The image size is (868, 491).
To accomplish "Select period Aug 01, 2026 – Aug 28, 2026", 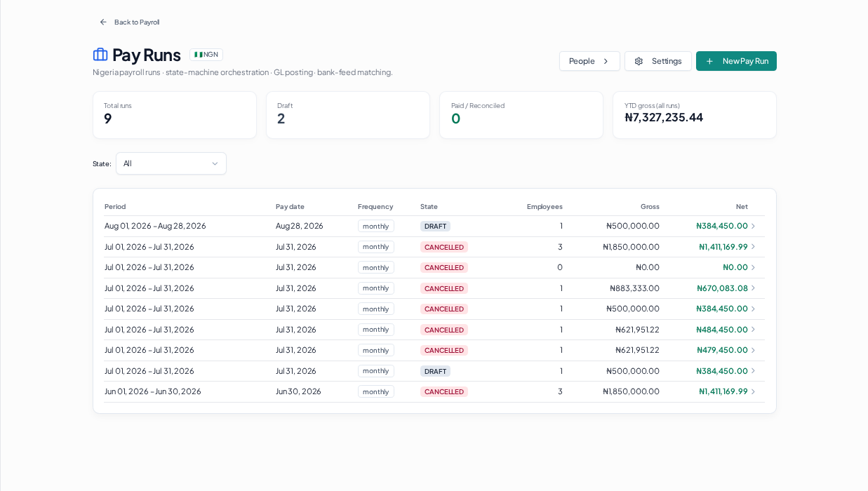I will pos(155,226).
